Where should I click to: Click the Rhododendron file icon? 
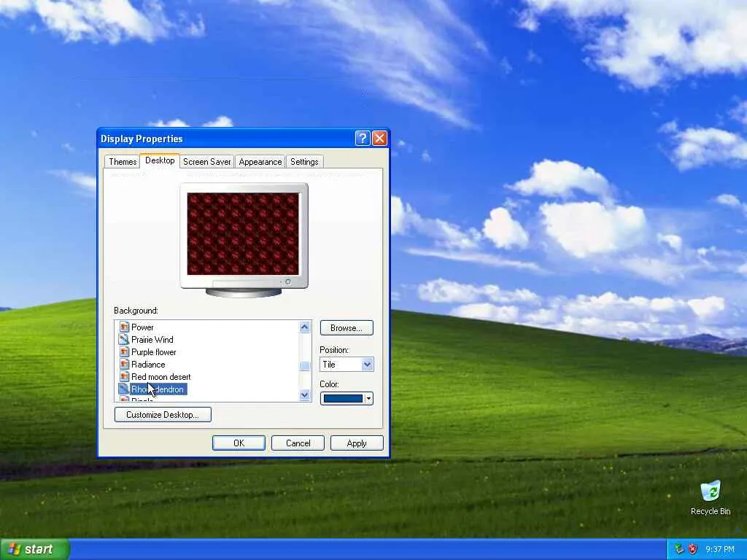click(x=124, y=389)
